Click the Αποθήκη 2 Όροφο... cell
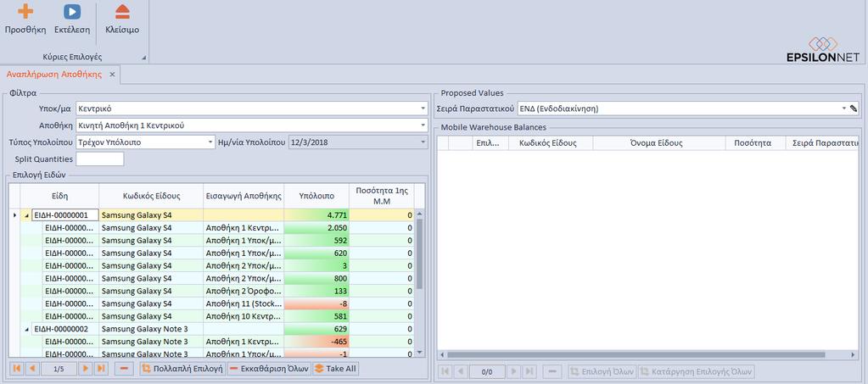The height and width of the screenshot is (384, 868). [244, 291]
